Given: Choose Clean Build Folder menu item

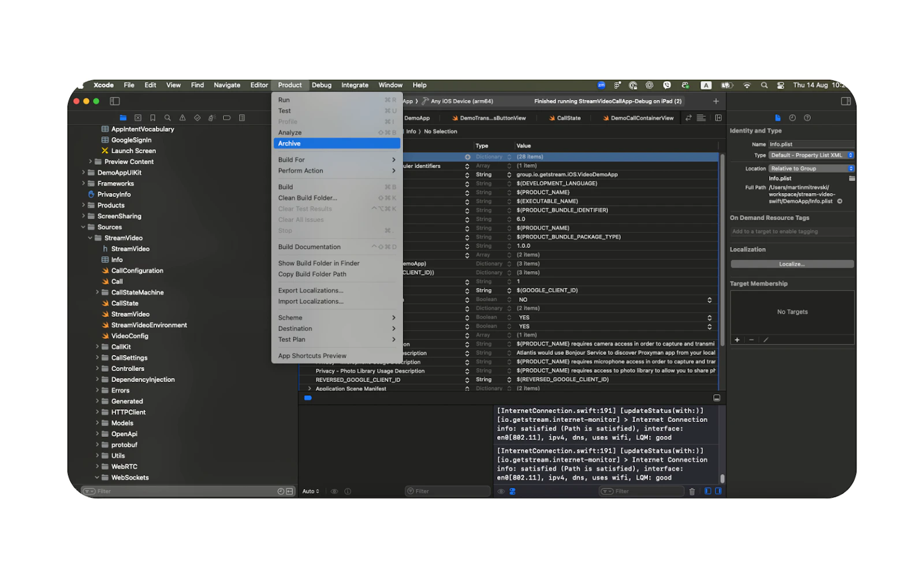Looking at the screenshot, I should [337, 198].
